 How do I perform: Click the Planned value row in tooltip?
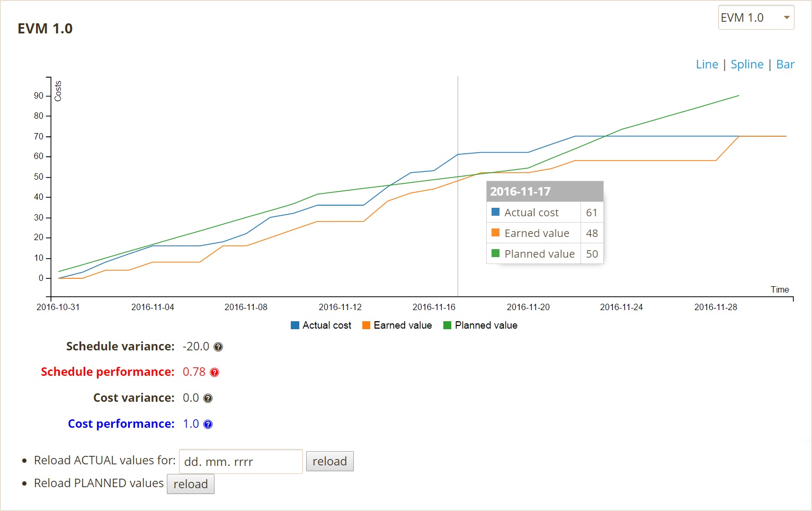(x=545, y=254)
